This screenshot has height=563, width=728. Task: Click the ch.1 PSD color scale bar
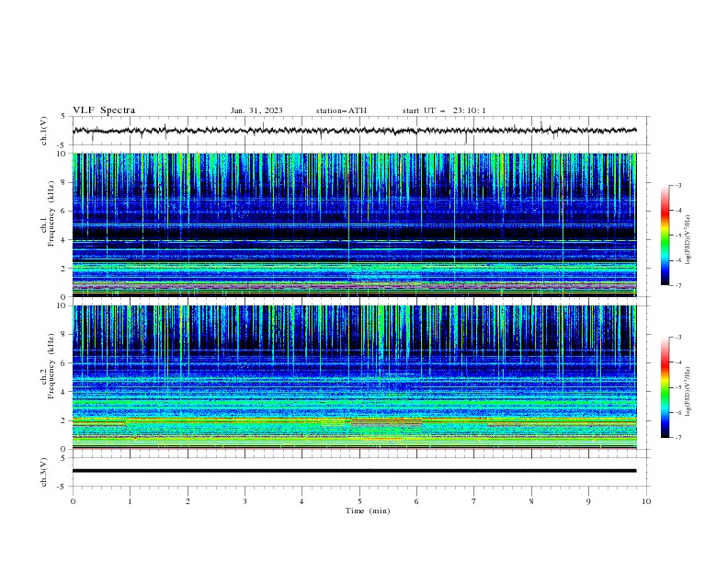tap(665, 236)
